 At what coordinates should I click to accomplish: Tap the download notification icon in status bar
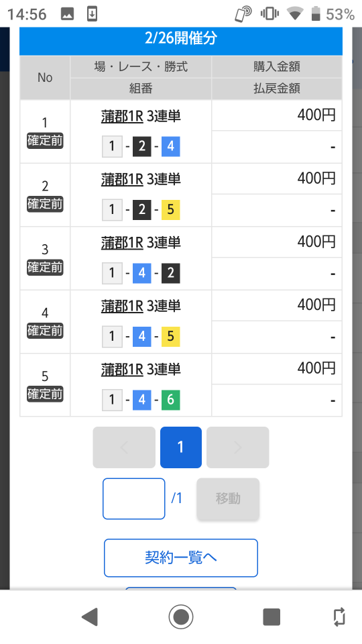[x=92, y=14]
